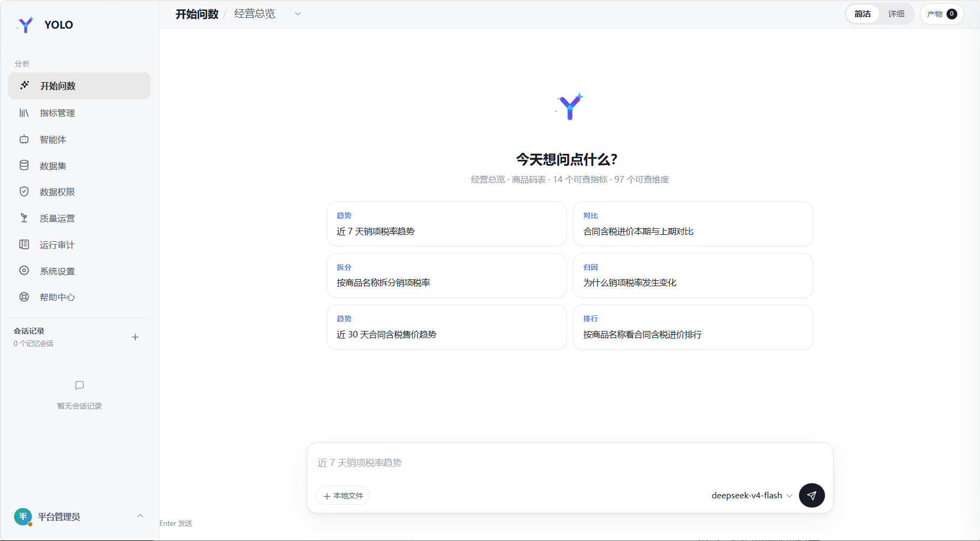Focus the question input box

(x=570, y=463)
